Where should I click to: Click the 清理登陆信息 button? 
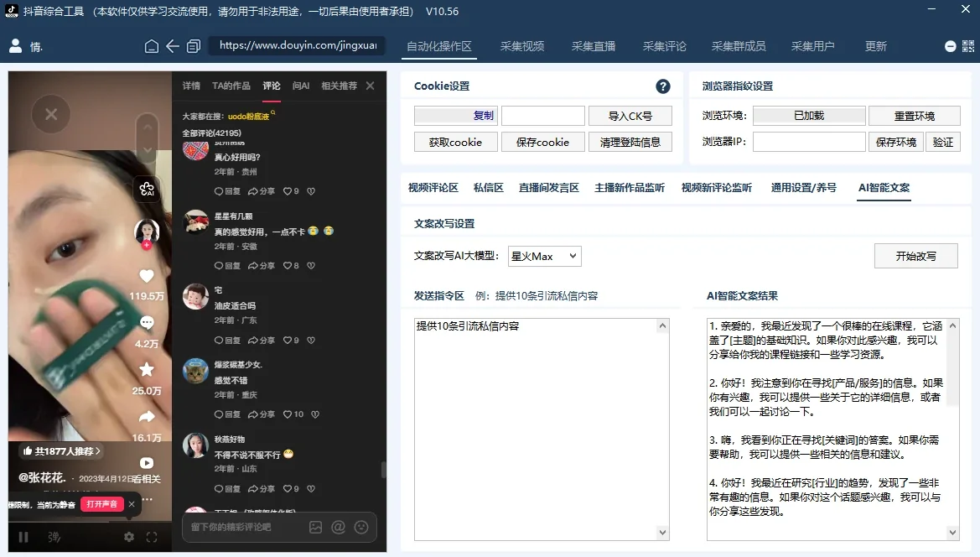[630, 142]
